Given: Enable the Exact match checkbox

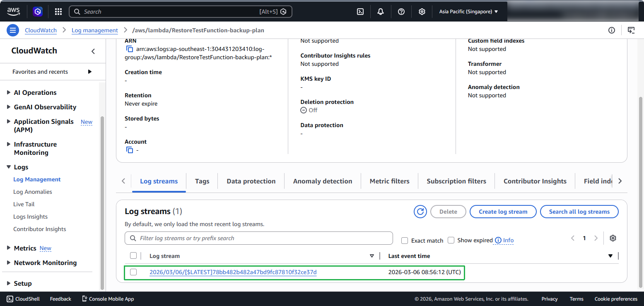Looking at the screenshot, I should pos(405,240).
